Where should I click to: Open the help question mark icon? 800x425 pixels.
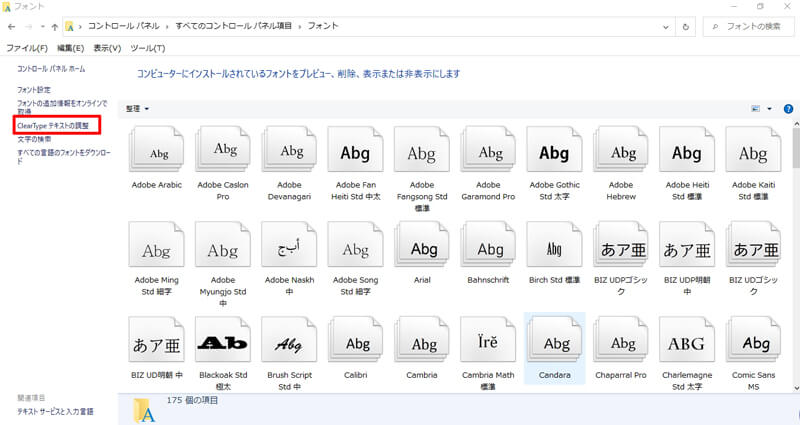pos(788,109)
